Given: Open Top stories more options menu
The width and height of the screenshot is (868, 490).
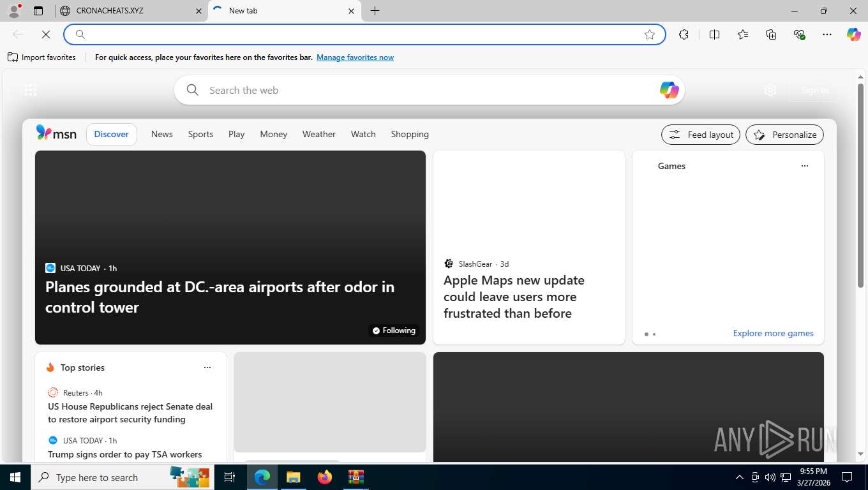Looking at the screenshot, I should [207, 367].
